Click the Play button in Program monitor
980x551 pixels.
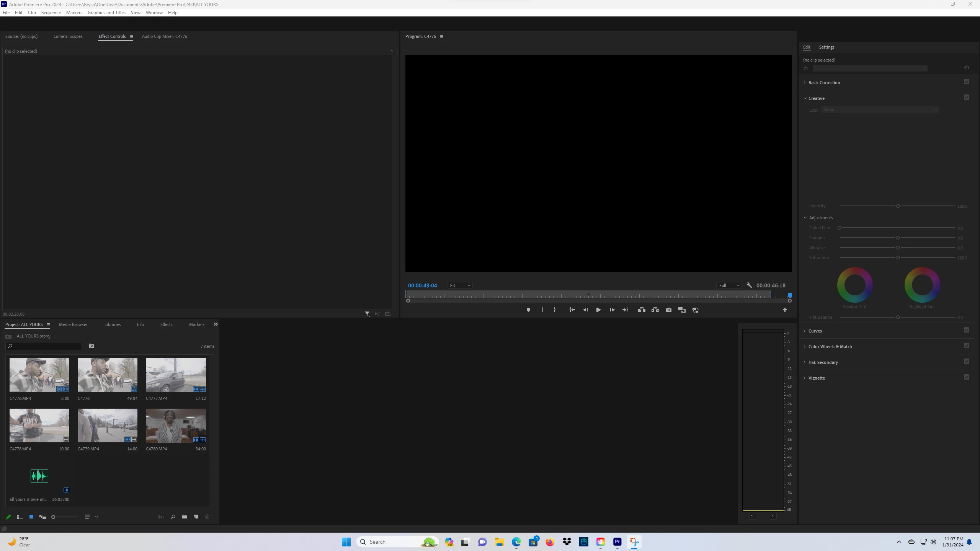[x=598, y=310]
